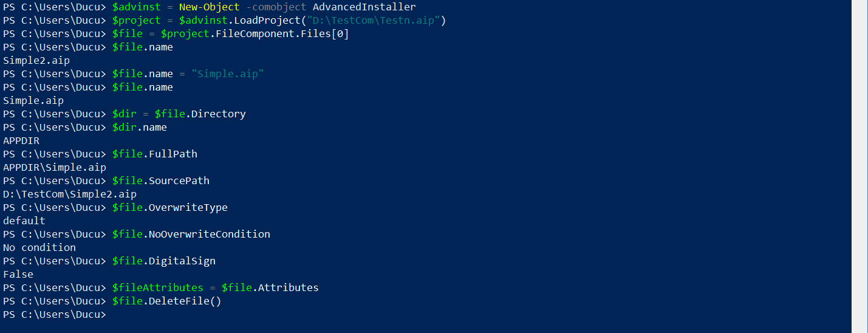
Task: Click the APPDIR output line
Action: pos(21,141)
